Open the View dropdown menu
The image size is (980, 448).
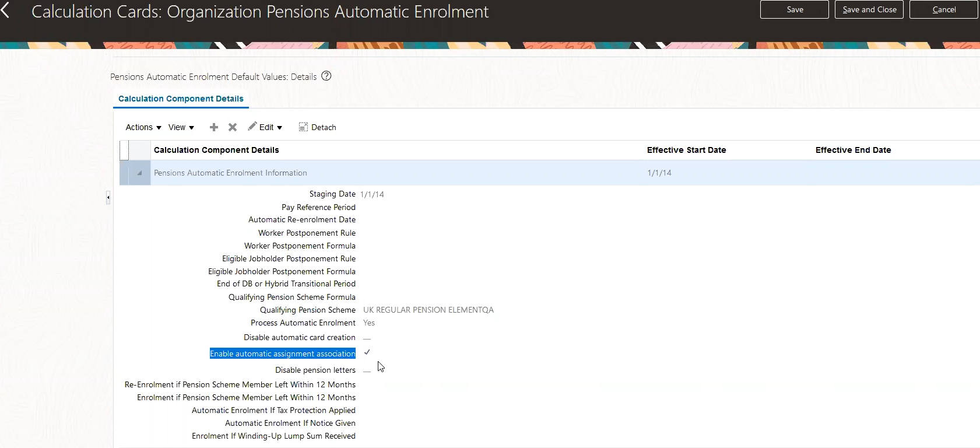point(181,127)
